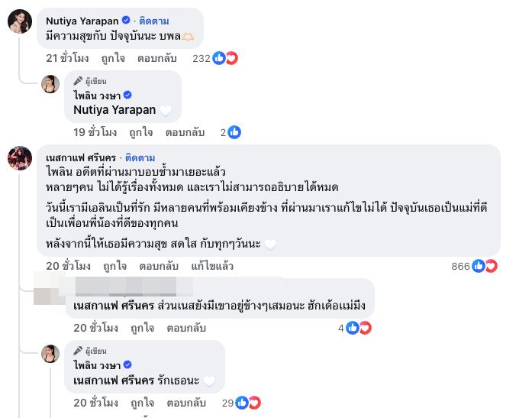Viewport: 532px width, 418px height.
Task: Click the like reaction icon beside count 2
Action: [x=234, y=132]
